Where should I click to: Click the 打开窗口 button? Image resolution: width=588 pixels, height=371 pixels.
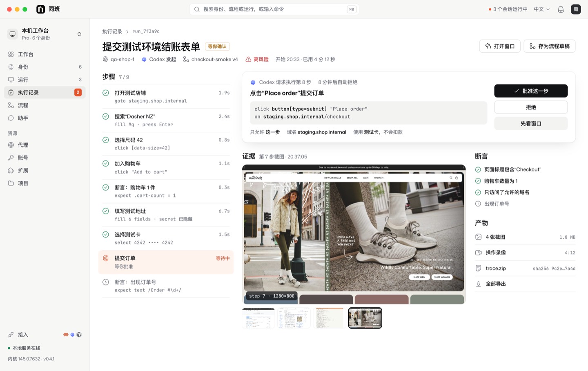[500, 46]
